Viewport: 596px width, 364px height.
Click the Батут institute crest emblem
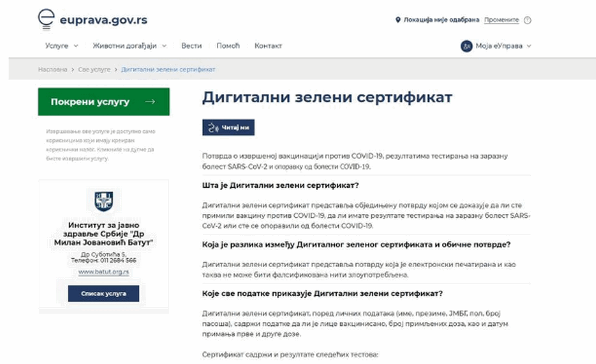pyautogui.click(x=104, y=201)
